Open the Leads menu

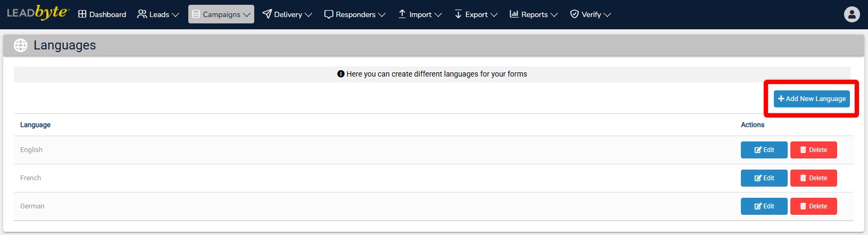pyautogui.click(x=158, y=14)
